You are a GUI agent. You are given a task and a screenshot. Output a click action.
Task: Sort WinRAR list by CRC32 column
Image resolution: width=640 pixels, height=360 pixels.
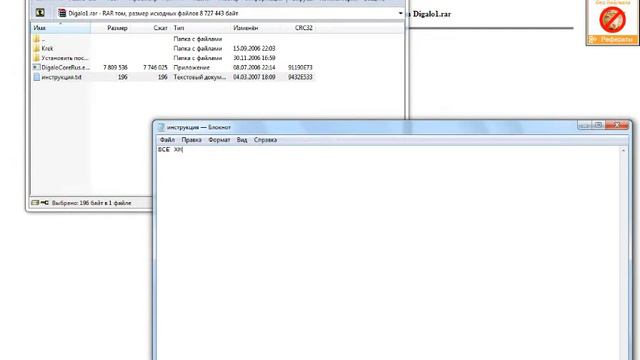(x=298, y=28)
